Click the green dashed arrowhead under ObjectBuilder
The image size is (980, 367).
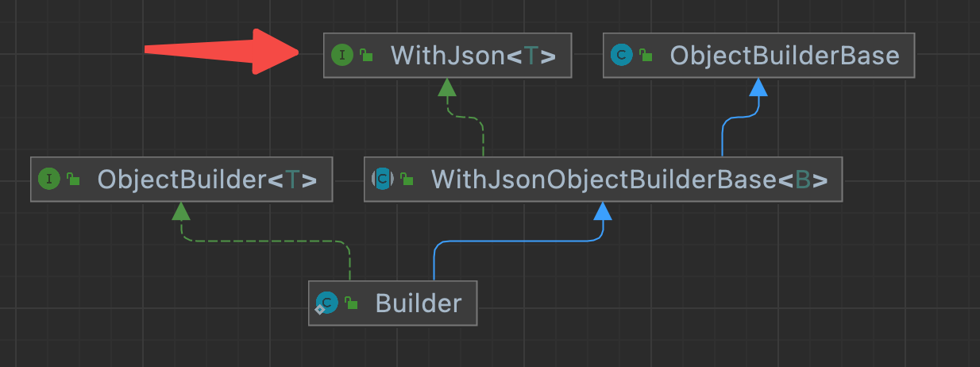(181, 211)
